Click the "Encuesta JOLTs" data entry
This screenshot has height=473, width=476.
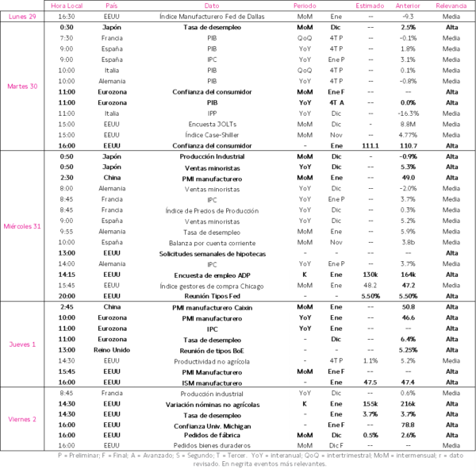[x=211, y=124]
